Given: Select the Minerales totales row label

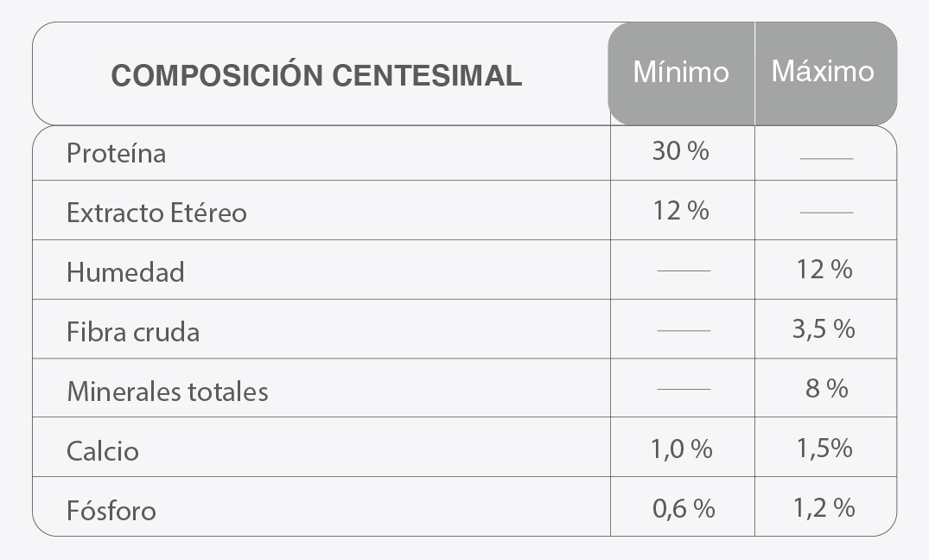Looking at the screenshot, I should tap(168, 391).
